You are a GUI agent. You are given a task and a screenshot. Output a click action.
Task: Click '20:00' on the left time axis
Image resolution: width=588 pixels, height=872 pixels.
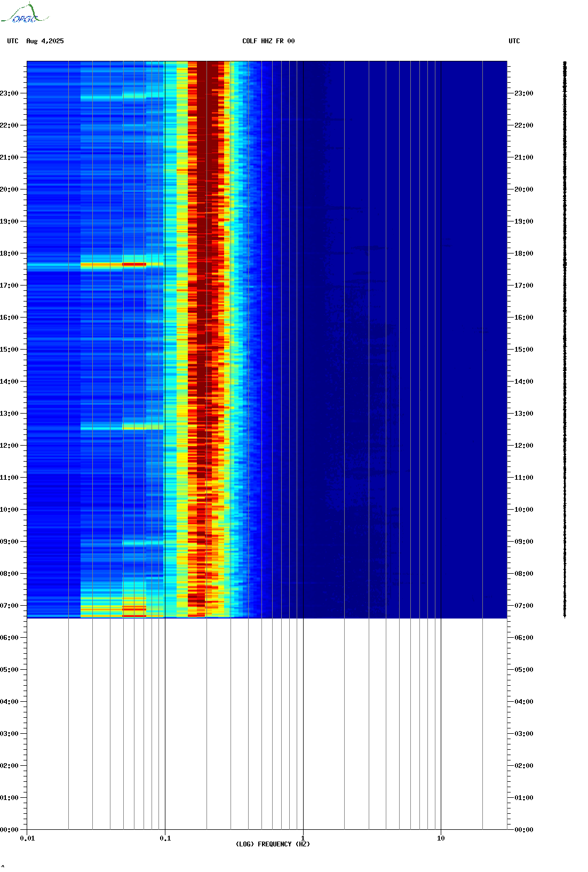[x=9, y=189]
